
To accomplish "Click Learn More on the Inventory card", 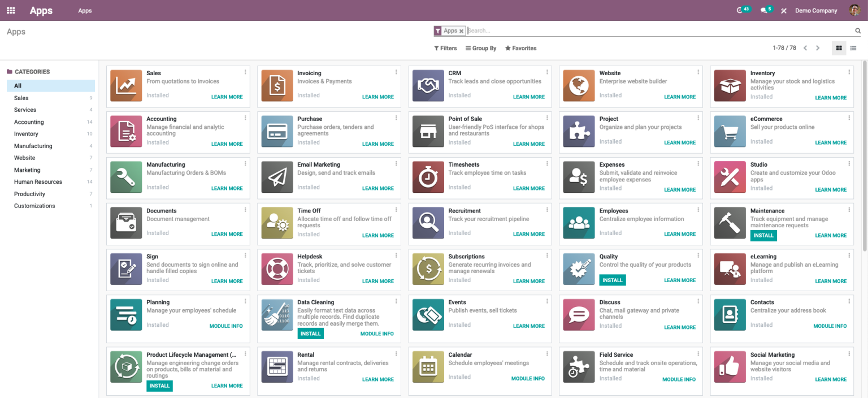I will [x=831, y=97].
